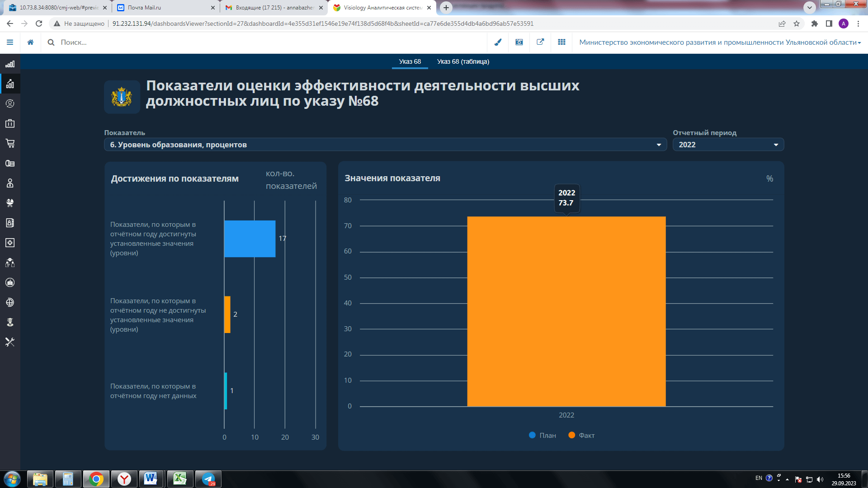Screen dimensions: 868x488
Task: Select the tools wrench sidebar icon
Action: pos(10,342)
